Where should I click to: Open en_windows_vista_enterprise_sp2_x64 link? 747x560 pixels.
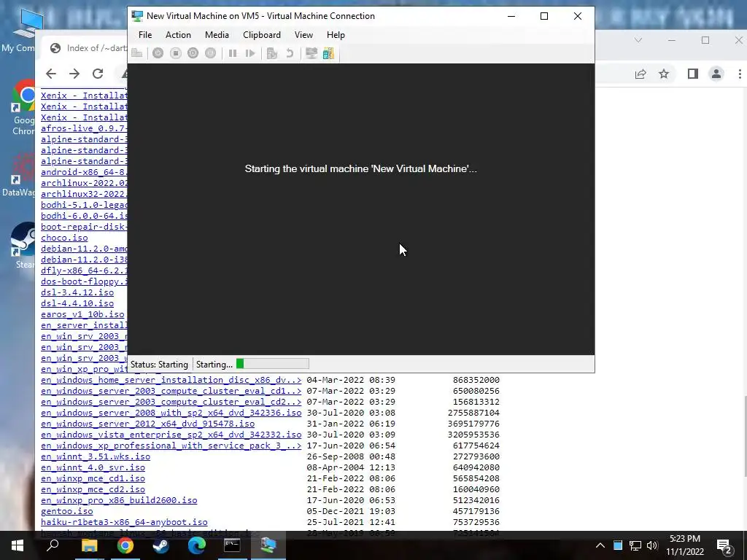coord(171,435)
